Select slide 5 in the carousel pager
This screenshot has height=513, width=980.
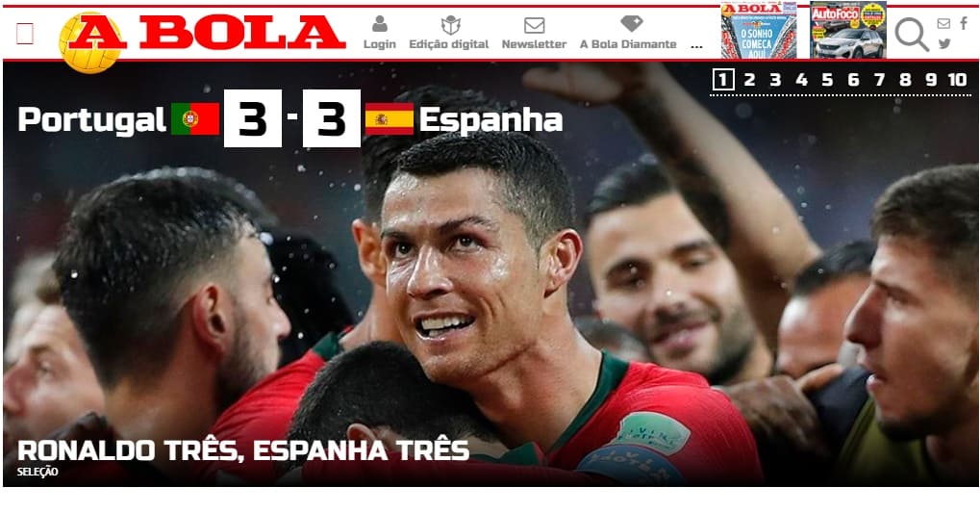[827, 80]
